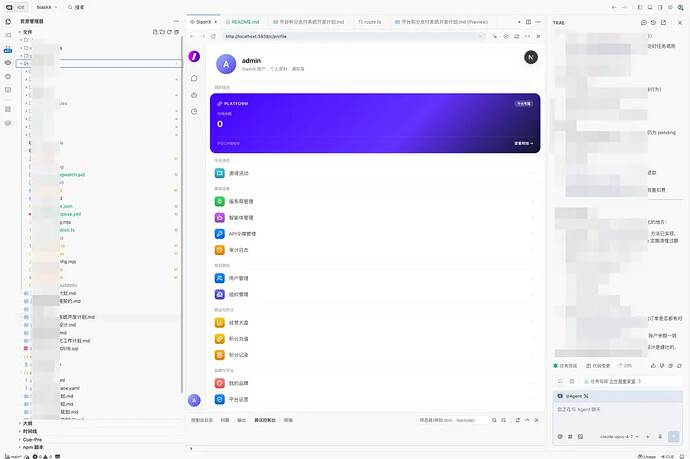Reload the embedded browser page

click(213, 37)
